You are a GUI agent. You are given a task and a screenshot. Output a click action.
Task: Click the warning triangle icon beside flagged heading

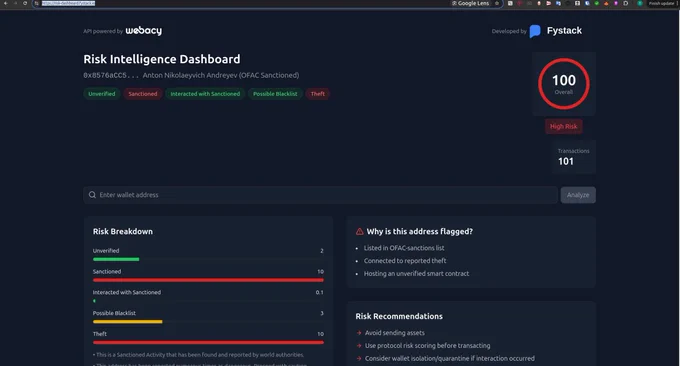point(360,232)
